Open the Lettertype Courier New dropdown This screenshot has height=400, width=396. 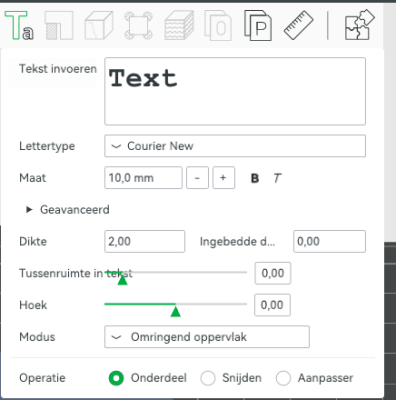pyautogui.click(x=235, y=146)
